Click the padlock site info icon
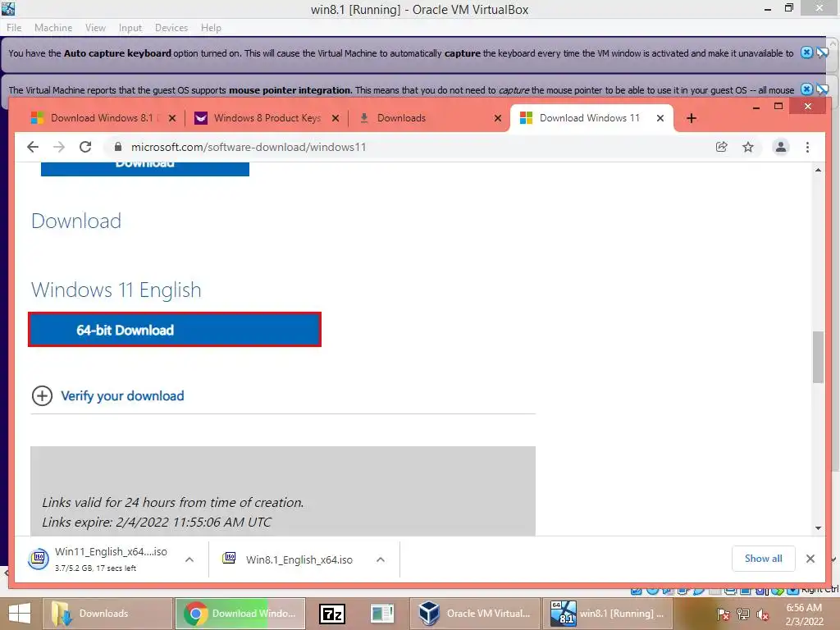Screen dimensions: 840x630 point(118,147)
